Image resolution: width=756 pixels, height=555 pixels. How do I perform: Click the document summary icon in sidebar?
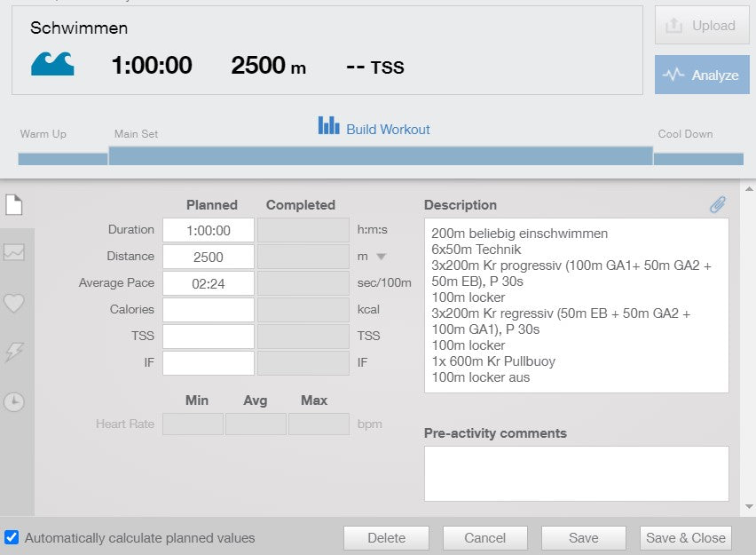(x=13, y=204)
